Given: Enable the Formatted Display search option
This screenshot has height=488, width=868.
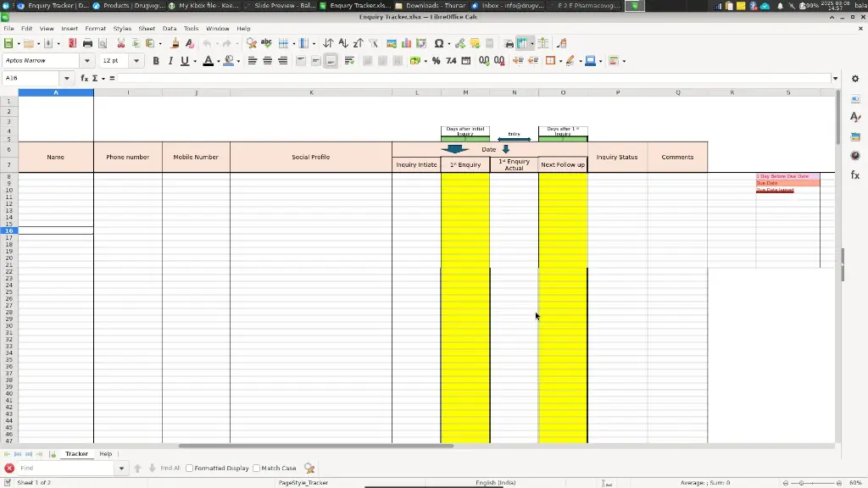Looking at the screenshot, I should (189, 468).
